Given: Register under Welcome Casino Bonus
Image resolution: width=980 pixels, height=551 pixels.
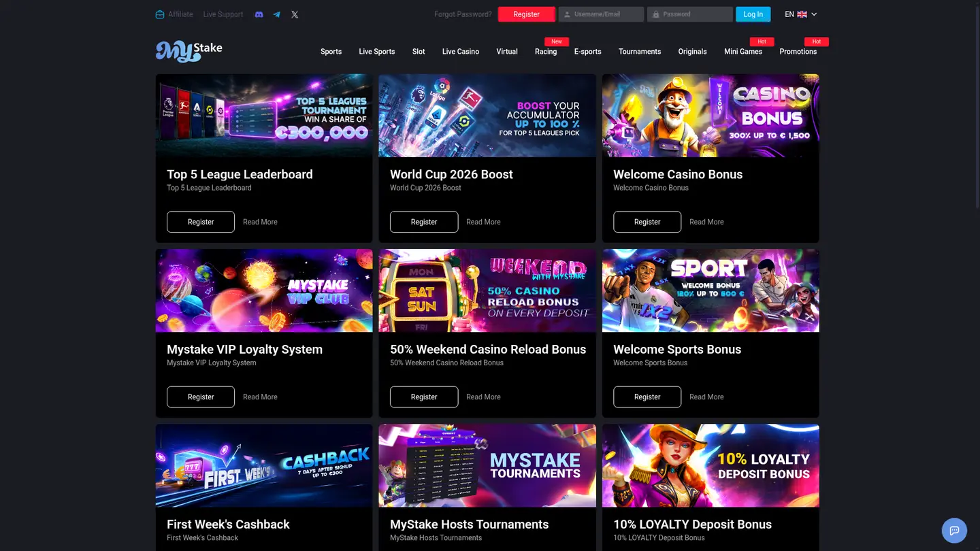Looking at the screenshot, I should coord(647,222).
